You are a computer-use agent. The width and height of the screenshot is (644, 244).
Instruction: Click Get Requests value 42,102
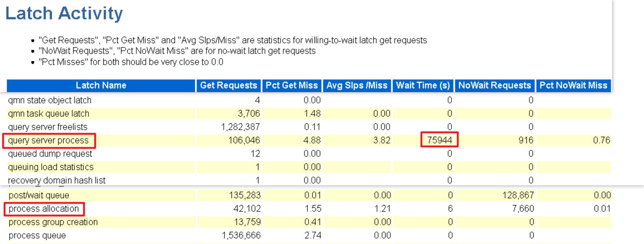point(247,209)
